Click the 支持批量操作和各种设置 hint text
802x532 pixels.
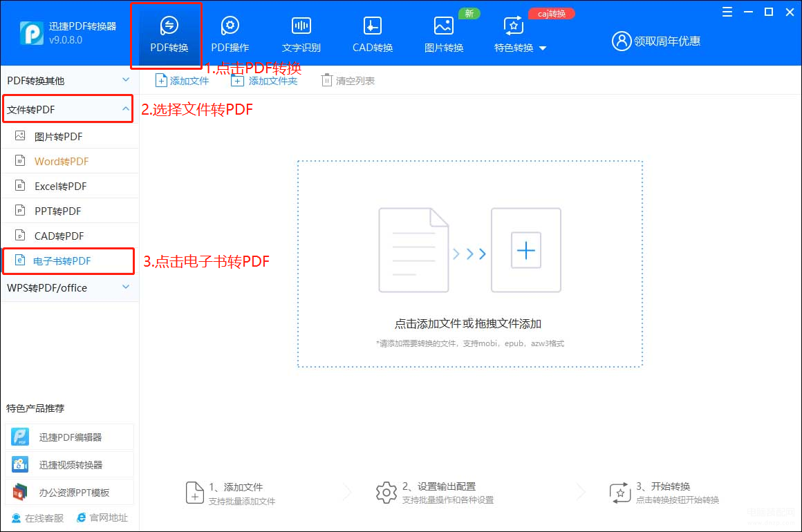coord(448,500)
